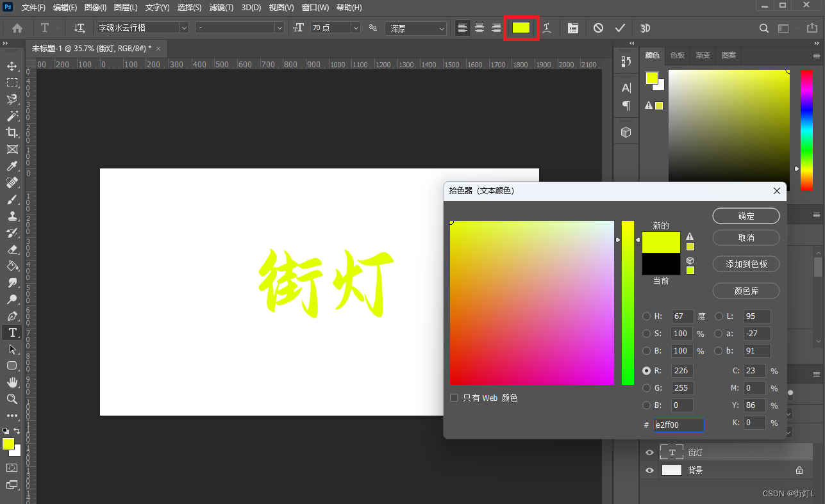Align text right

click(x=496, y=28)
